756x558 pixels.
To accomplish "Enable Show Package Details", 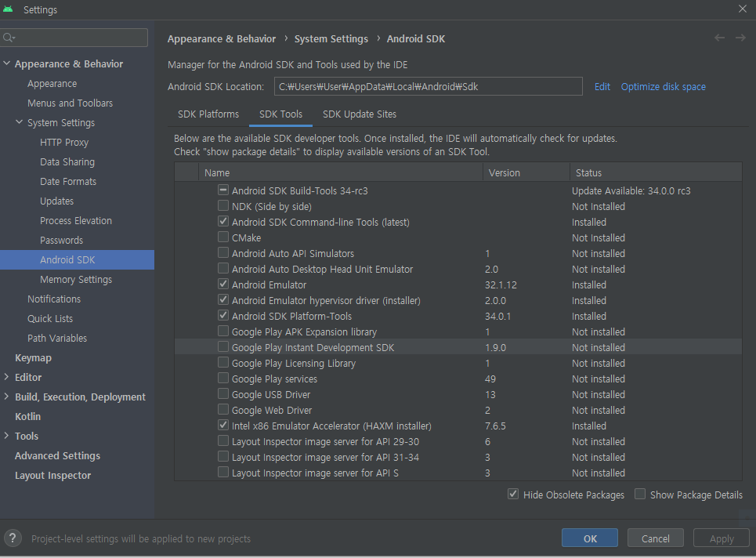I will tap(640, 495).
